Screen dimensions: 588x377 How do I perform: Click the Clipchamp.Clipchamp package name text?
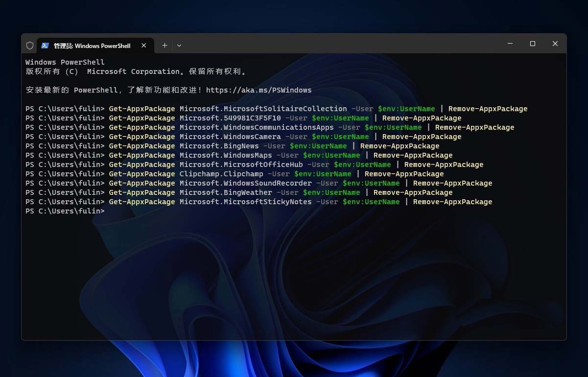point(221,174)
